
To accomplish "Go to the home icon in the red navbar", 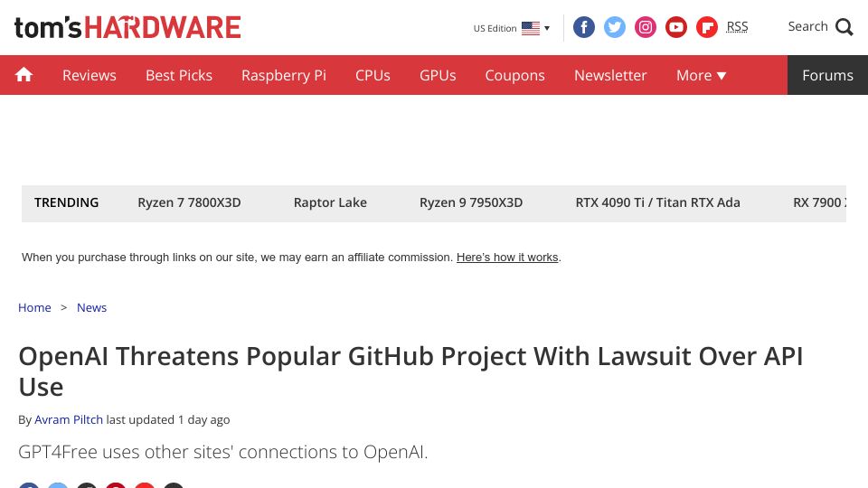I will (24, 75).
